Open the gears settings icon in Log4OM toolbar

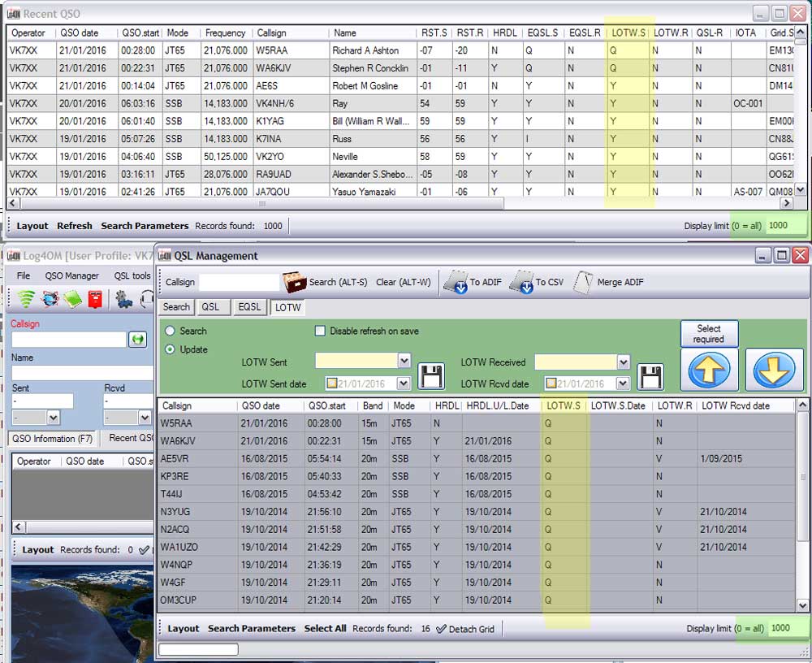(x=123, y=299)
